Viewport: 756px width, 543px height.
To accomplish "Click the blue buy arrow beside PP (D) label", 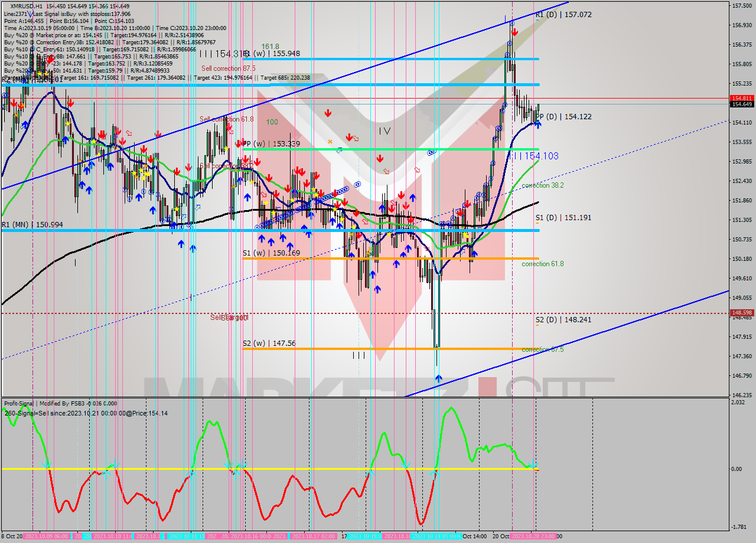I will [x=538, y=125].
